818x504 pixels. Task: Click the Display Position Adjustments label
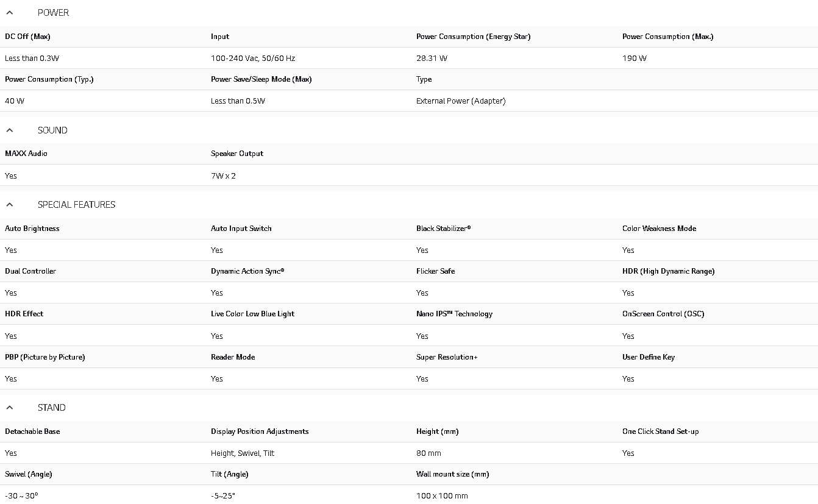pyautogui.click(x=260, y=431)
